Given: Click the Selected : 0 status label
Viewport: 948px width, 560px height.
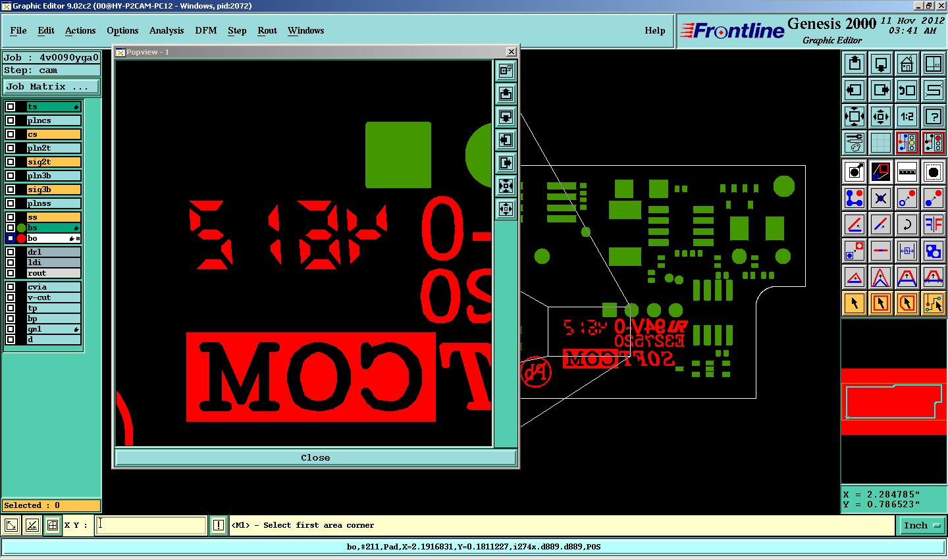Looking at the screenshot, I should tap(51, 505).
